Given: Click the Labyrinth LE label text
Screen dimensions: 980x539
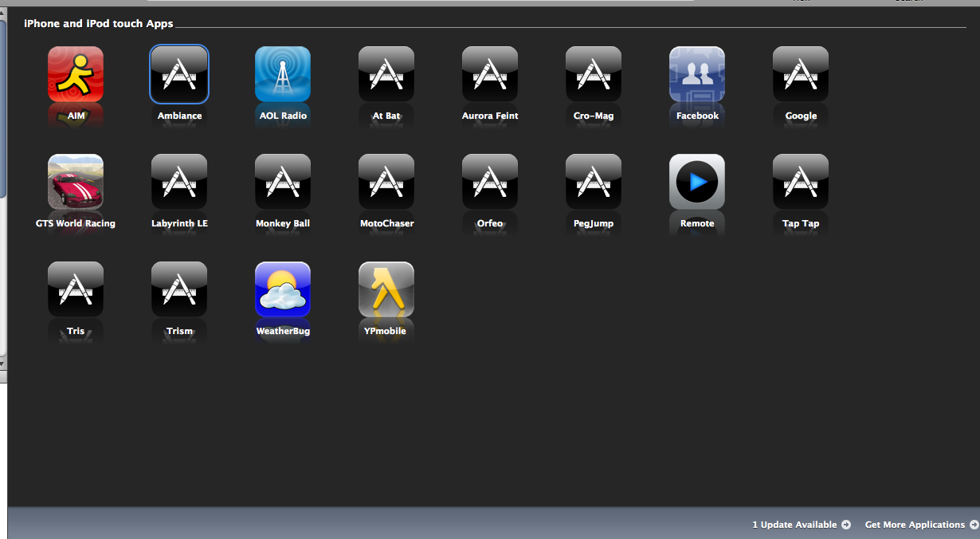Looking at the screenshot, I should 179,223.
